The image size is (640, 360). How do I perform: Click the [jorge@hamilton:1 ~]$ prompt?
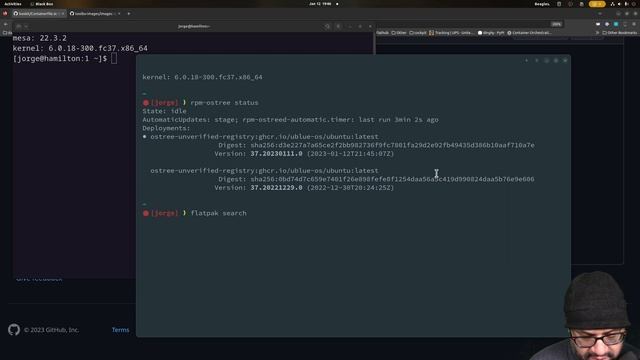coord(60,58)
